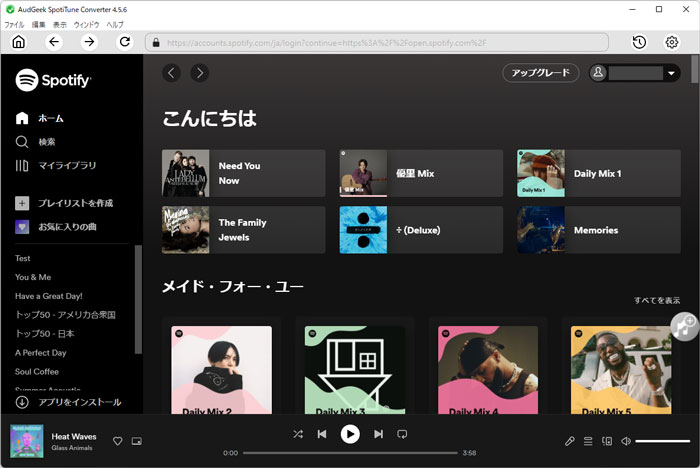Click Spotify's forward chevron button

pos(200,73)
